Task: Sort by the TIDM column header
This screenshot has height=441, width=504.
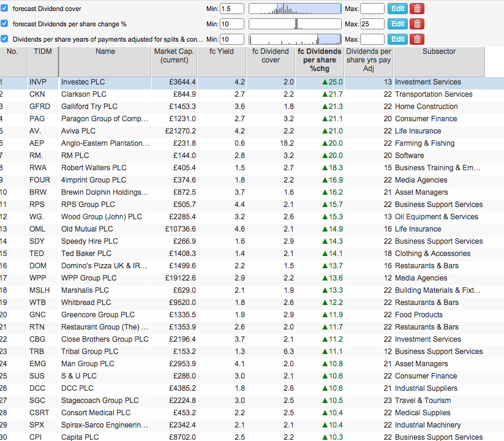Action: click(43, 62)
